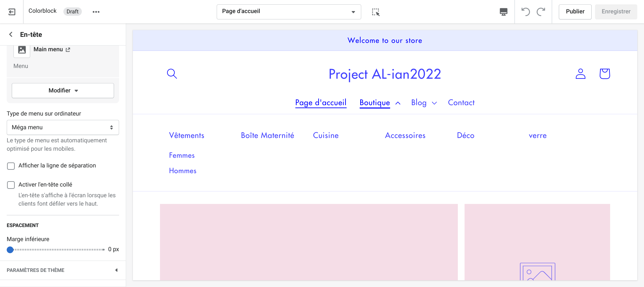Open the Femmes submenu link
The image size is (644, 287).
coord(182,155)
